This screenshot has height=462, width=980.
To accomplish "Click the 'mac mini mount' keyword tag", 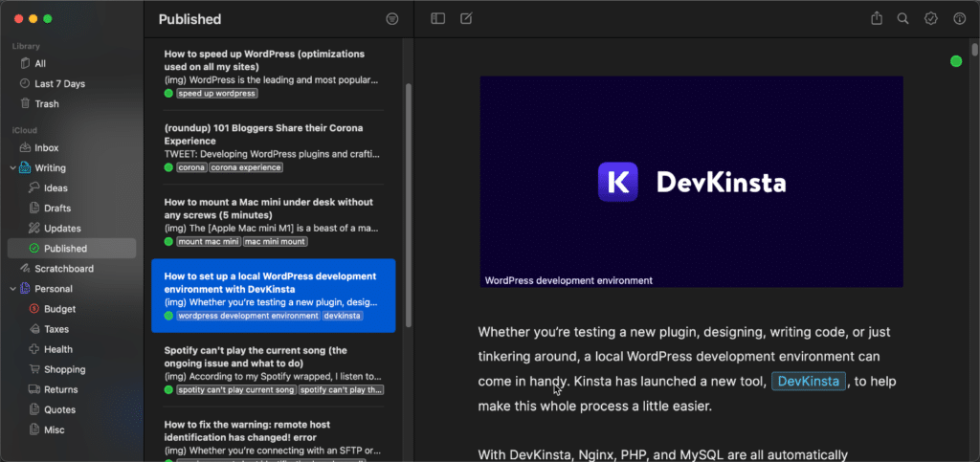I will (x=276, y=242).
